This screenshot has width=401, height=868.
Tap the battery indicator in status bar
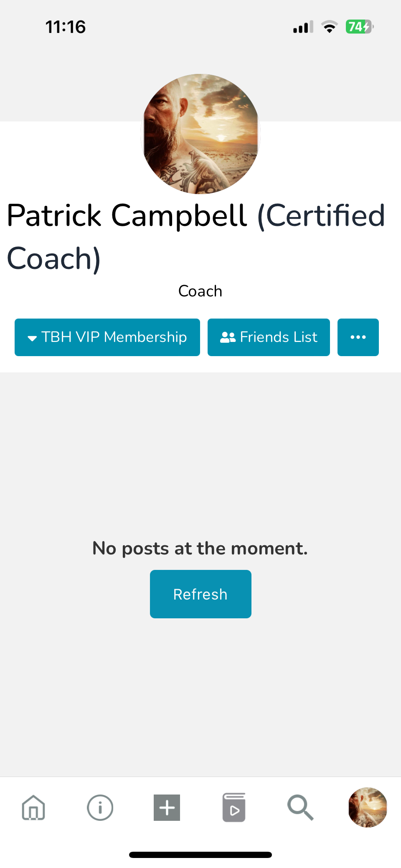(x=359, y=27)
